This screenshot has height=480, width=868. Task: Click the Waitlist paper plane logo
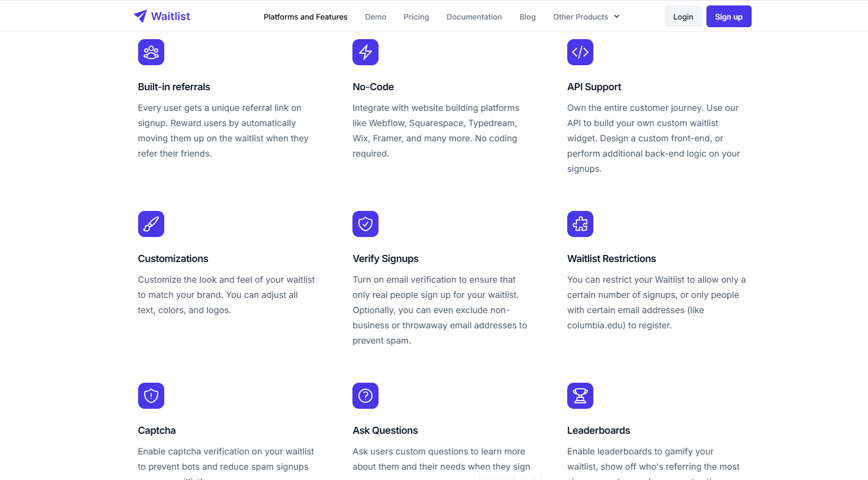tap(140, 16)
